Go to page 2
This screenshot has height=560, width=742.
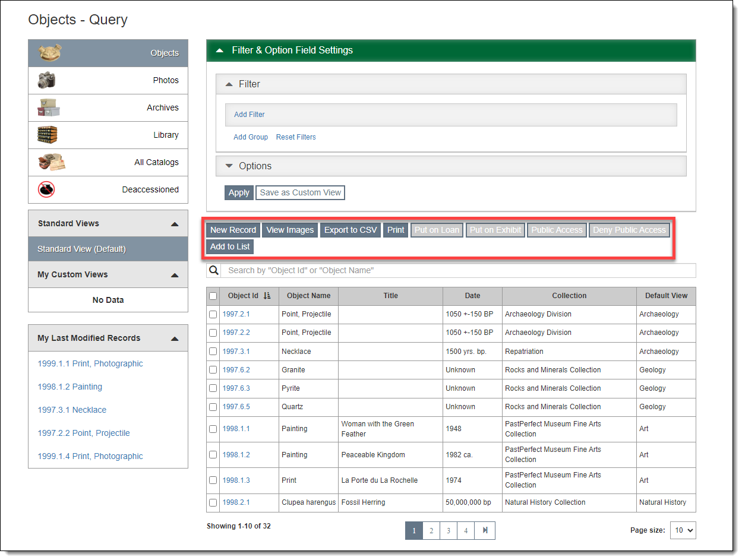click(x=431, y=530)
